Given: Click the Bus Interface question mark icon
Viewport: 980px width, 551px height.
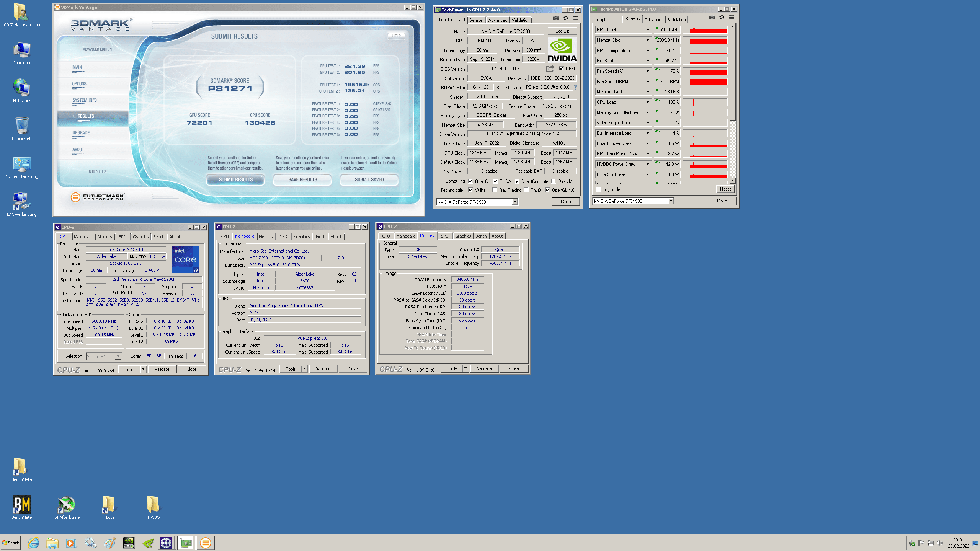Looking at the screenshot, I should tap(575, 87).
